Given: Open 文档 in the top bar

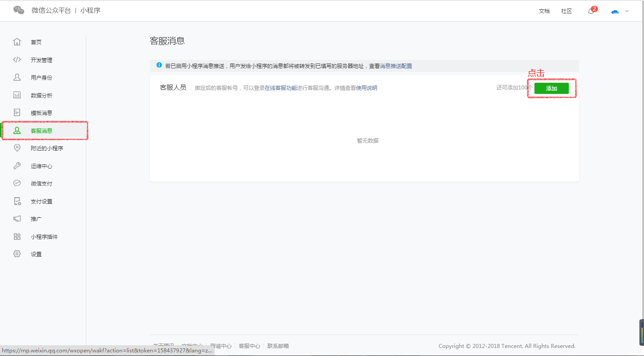Looking at the screenshot, I should tap(544, 11).
